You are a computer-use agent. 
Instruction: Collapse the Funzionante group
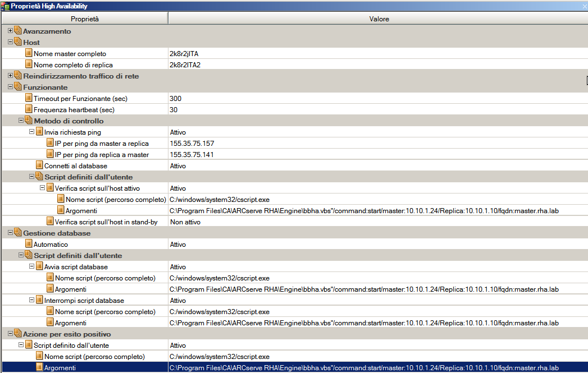point(10,87)
